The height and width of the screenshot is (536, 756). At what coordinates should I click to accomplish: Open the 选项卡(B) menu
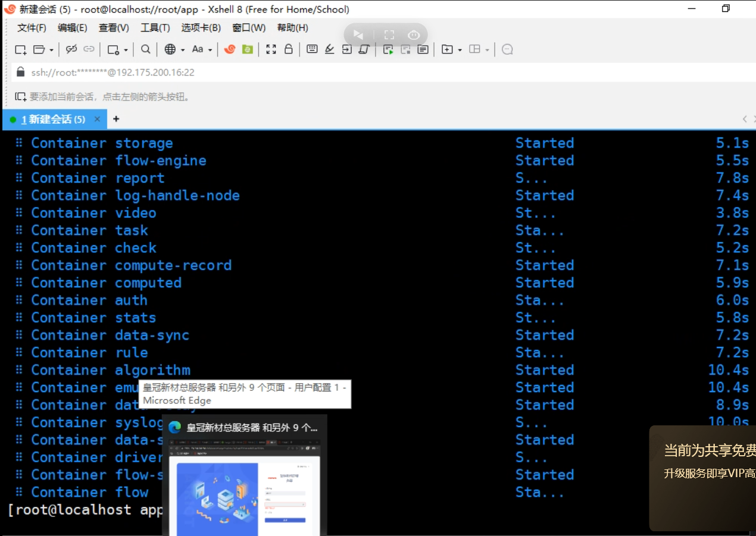click(x=201, y=28)
